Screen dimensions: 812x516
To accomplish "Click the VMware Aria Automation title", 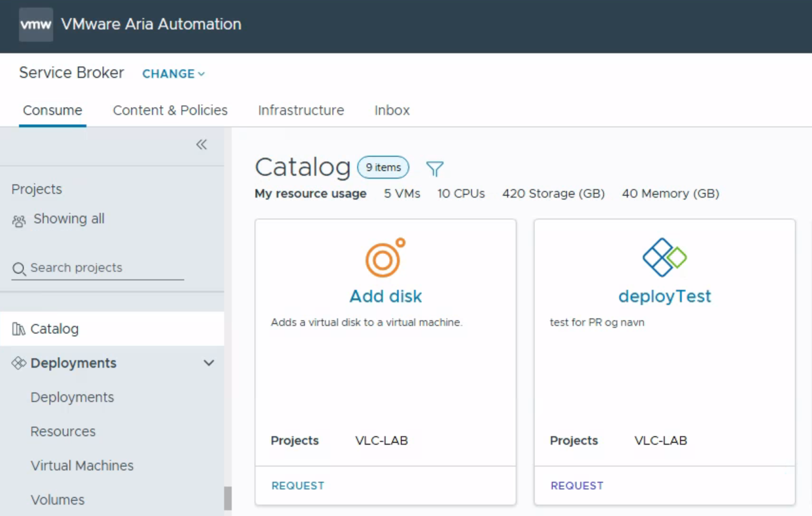I will pyautogui.click(x=151, y=24).
